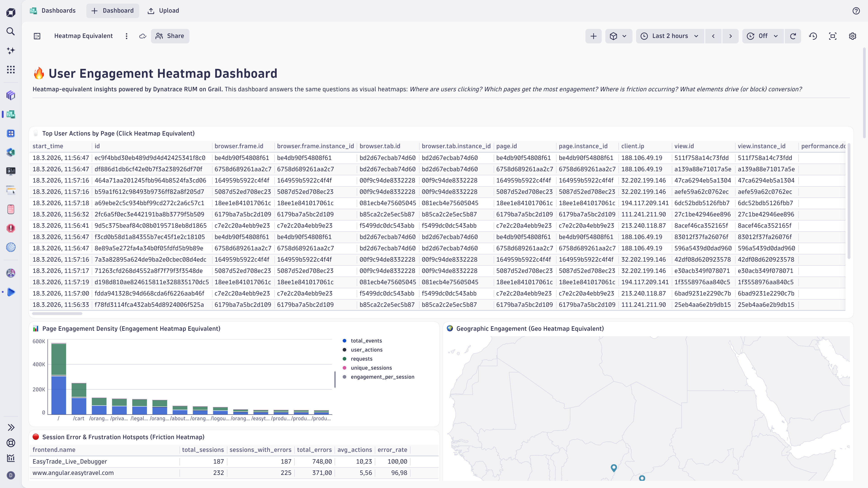Open the help question mark icon
This screenshot has width=868, height=488.
[856, 10]
